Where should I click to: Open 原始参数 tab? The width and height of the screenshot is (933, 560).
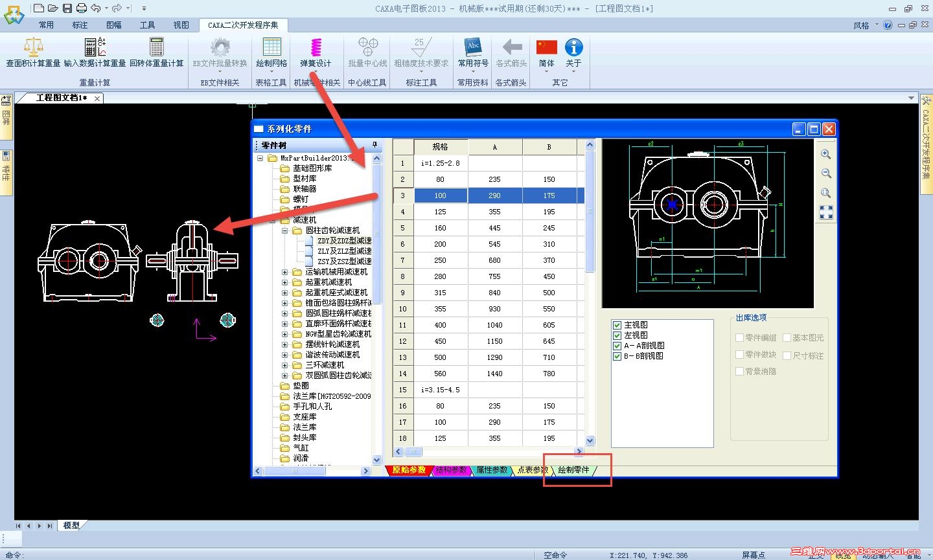click(408, 470)
